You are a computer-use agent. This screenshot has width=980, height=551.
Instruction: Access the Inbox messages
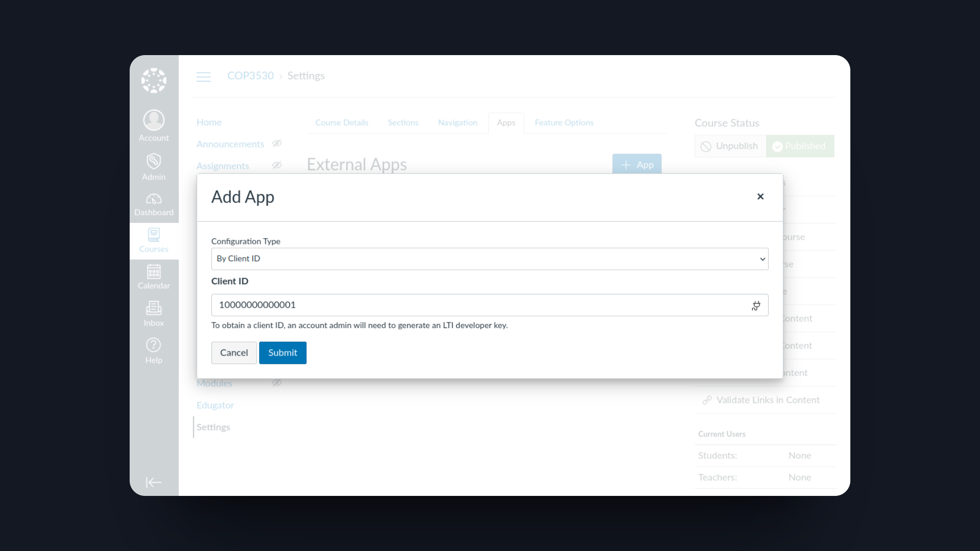tap(154, 313)
